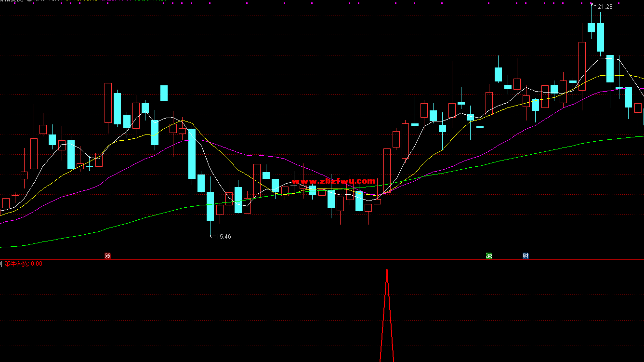Image resolution: width=644 pixels, height=362 pixels.
Task: Click the big red candle above the indicator spike
Action: coord(387,170)
